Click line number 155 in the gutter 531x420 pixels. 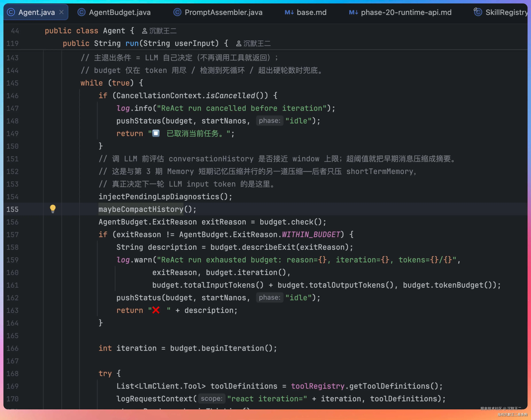(12, 209)
